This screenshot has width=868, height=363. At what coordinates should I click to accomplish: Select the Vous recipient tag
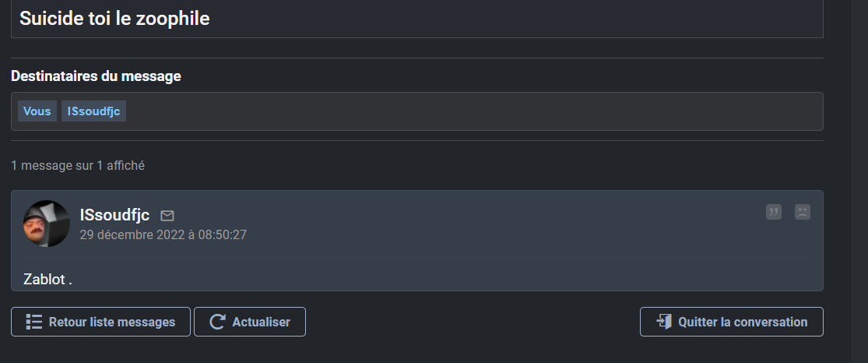[37, 111]
